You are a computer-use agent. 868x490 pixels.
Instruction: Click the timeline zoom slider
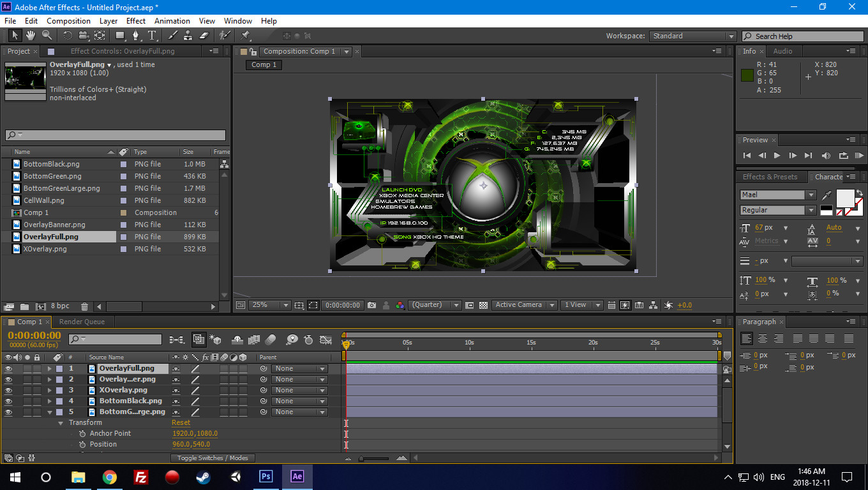pos(374,458)
